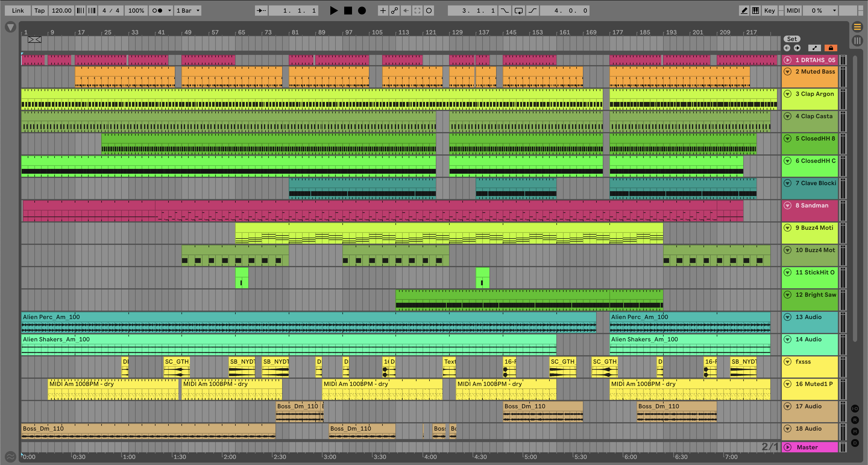Click the Link button
868x465 pixels.
17,11
